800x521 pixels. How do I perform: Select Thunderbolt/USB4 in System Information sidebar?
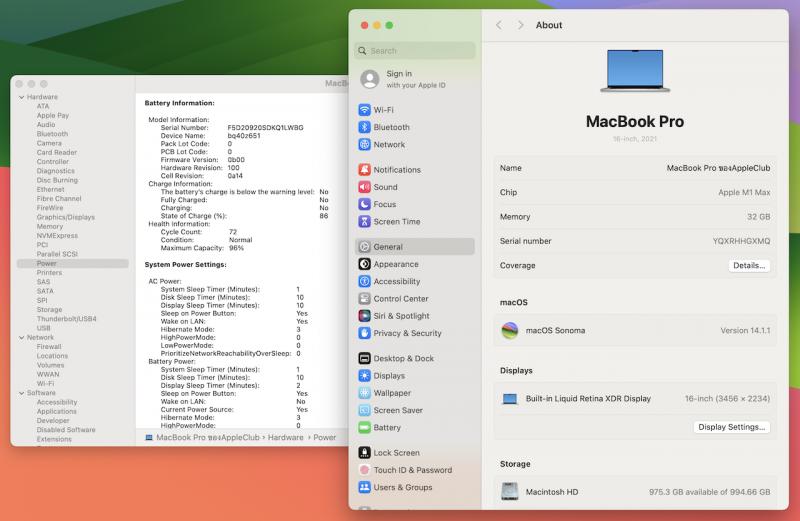[x=66, y=319]
